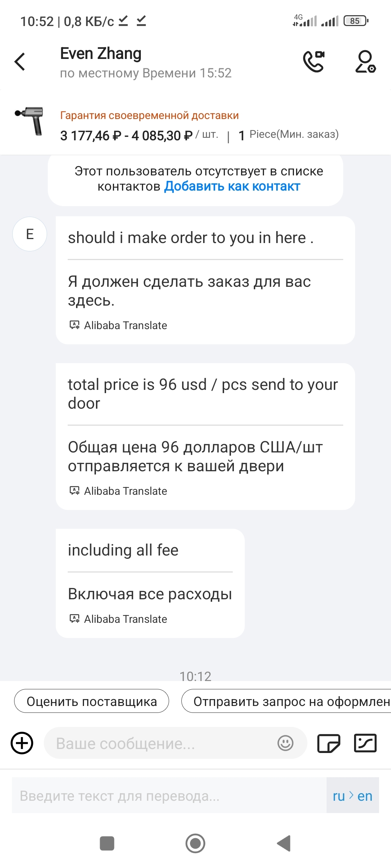Tap the "Оценить поставщика" button

92,701
